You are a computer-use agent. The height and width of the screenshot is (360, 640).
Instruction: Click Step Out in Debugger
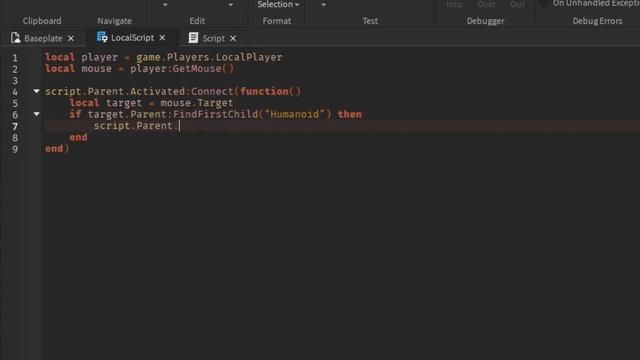click(517, 4)
